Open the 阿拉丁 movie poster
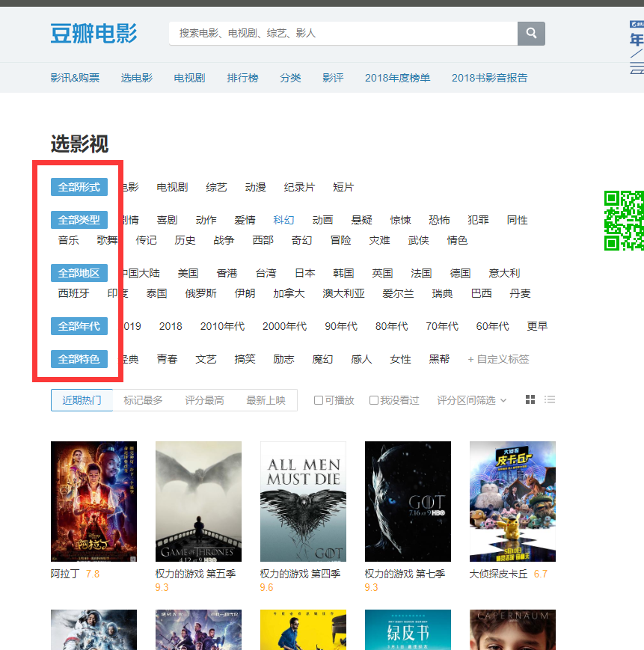Viewport: 644px width, 650px height. click(93, 501)
